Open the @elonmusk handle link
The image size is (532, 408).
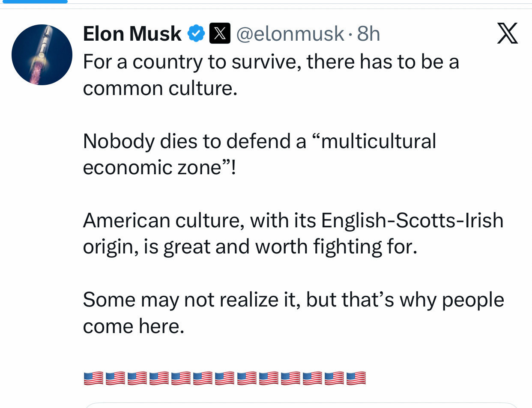point(290,34)
